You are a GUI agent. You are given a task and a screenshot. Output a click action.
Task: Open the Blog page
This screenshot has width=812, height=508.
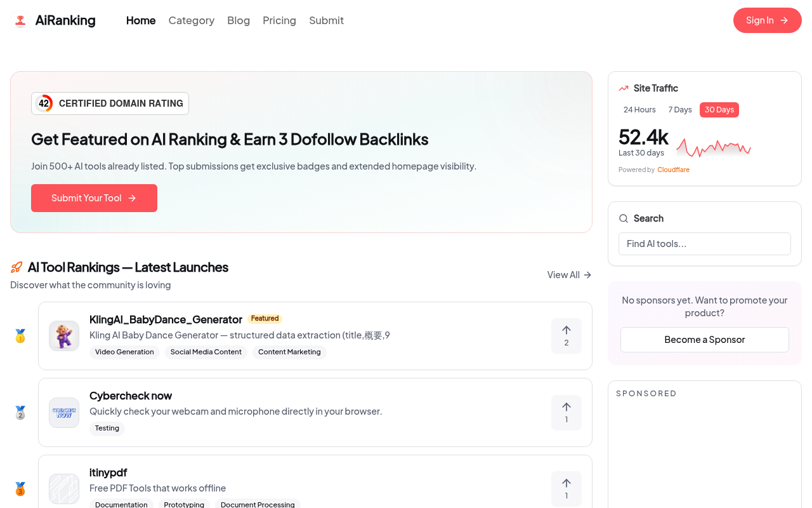239,20
